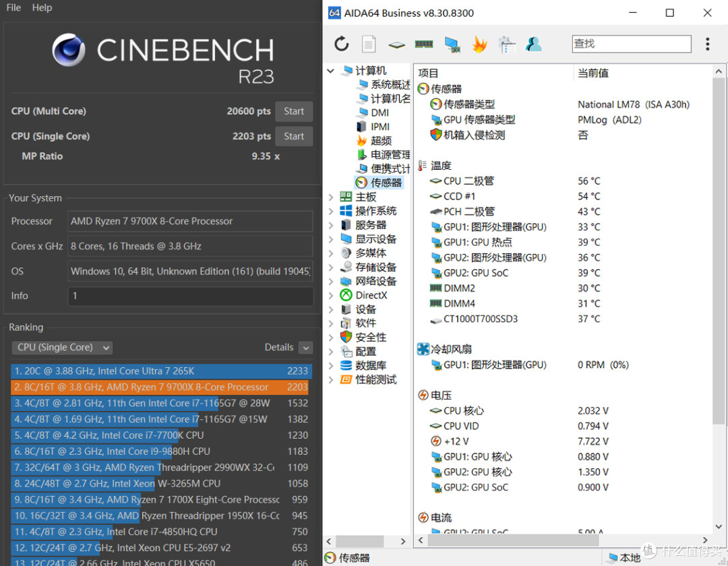Click the CPU 二极管 temperature row
This screenshot has width=728, height=566.
[x=563, y=181]
